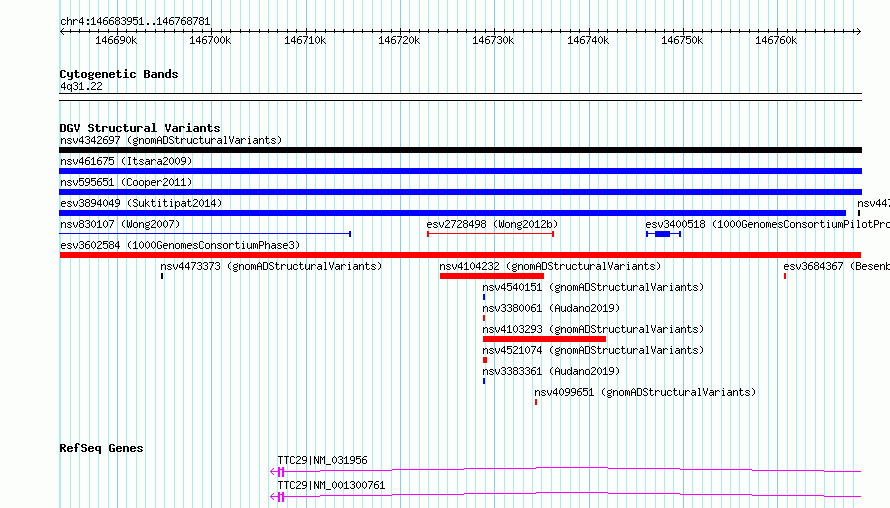Image resolution: width=890 pixels, height=508 pixels.
Task: Open the esv3894049 (Suktitipat2014) label
Action: point(141,203)
